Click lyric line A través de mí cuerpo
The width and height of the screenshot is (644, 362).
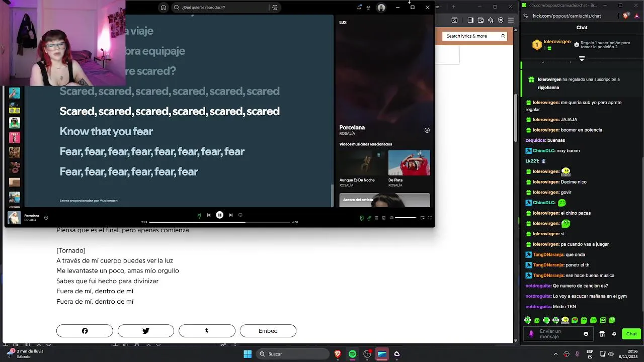click(x=115, y=260)
